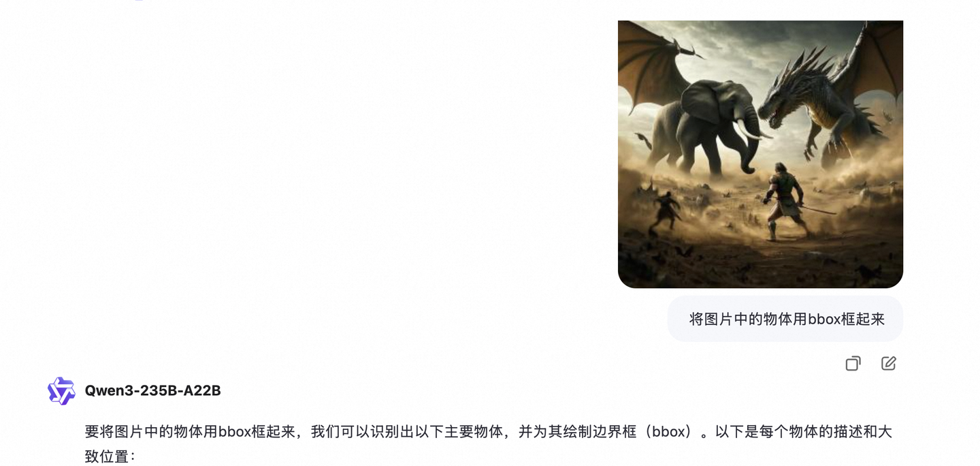Image resolution: width=980 pixels, height=466 pixels.
Task: Click the Qwen3-235B-A22B model name
Action: [x=152, y=390]
